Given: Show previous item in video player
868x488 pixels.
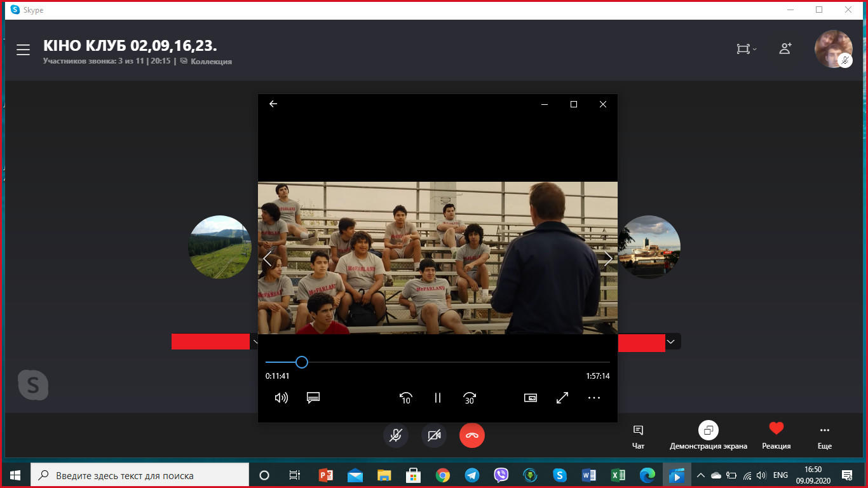Looking at the screenshot, I should pos(267,259).
